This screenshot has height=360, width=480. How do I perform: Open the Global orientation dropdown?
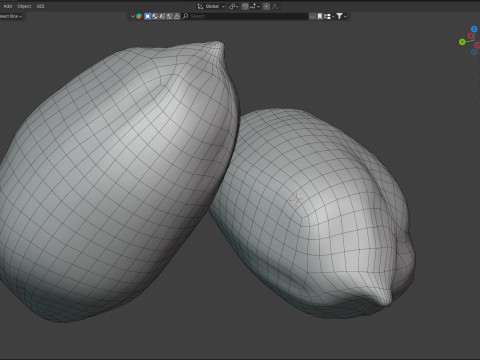click(x=215, y=6)
